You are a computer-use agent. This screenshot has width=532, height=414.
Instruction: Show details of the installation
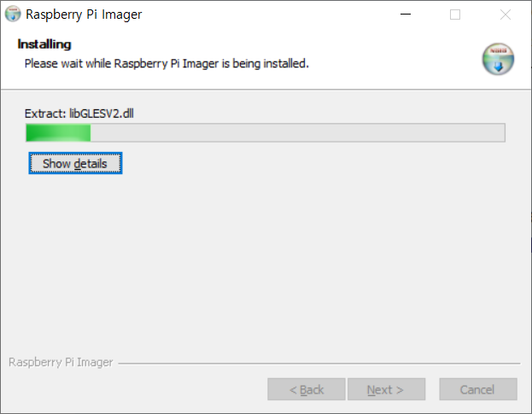pos(75,163)
